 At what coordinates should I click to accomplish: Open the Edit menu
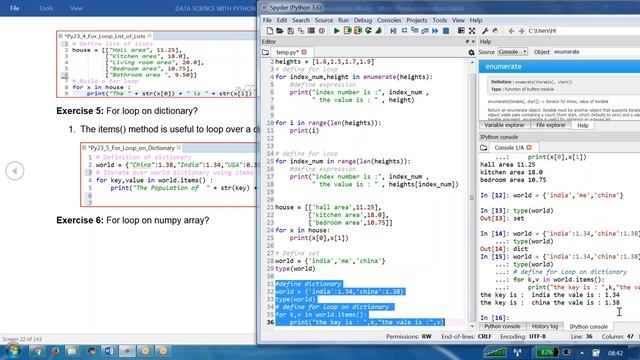[282, 20]
